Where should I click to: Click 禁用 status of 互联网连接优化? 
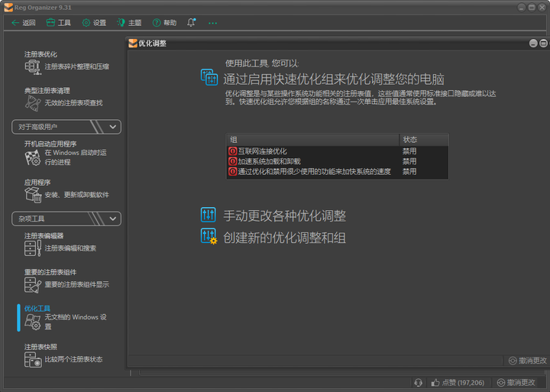point(409,151)
